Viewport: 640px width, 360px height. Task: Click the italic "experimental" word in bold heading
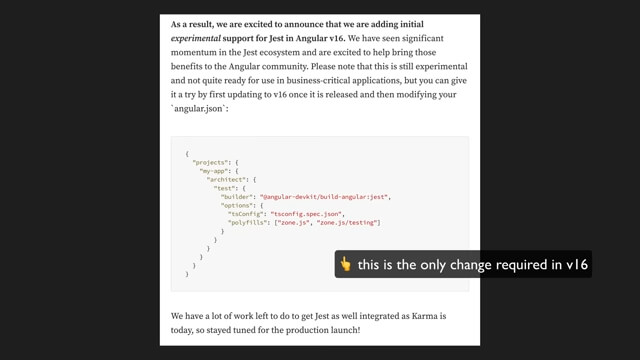(196, 38)
